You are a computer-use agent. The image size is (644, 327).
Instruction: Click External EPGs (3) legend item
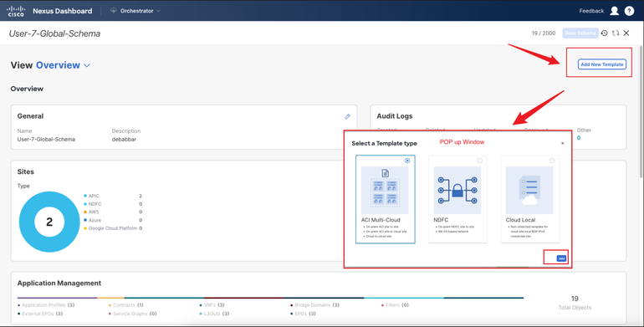[40, 314]
